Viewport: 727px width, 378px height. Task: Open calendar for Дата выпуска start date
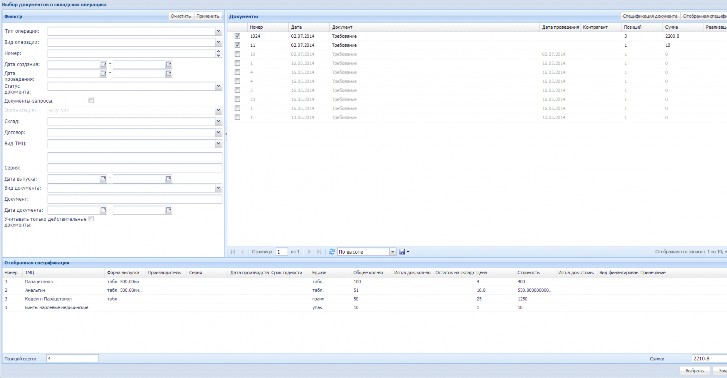[103, 179]
